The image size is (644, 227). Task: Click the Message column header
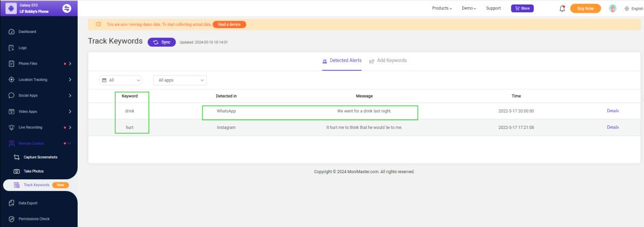tap(364, 95)
